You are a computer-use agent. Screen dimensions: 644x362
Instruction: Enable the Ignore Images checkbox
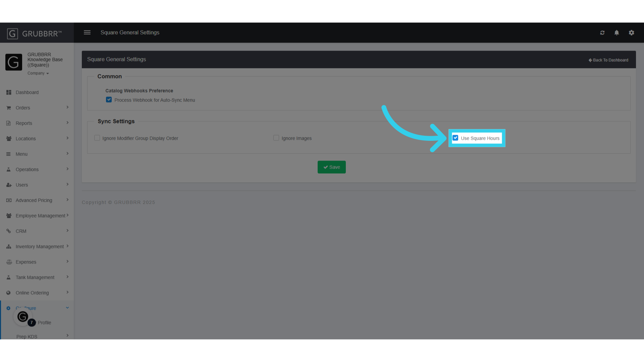[x=276, y=138]
